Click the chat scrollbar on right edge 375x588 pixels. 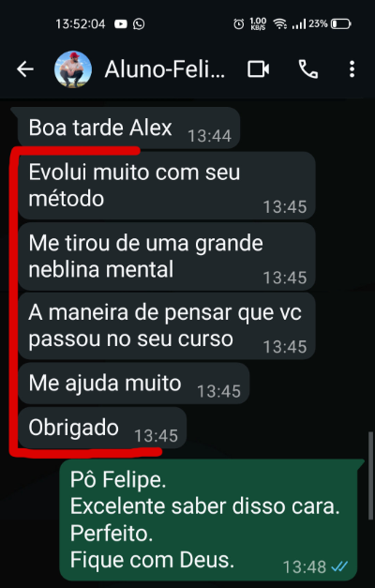[371, 475]
